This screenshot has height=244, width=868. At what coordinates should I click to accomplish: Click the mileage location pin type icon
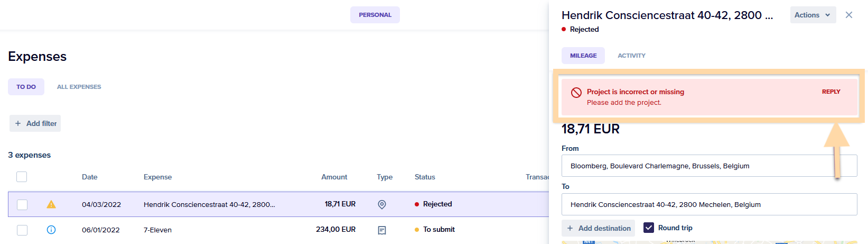coord(382,204)
